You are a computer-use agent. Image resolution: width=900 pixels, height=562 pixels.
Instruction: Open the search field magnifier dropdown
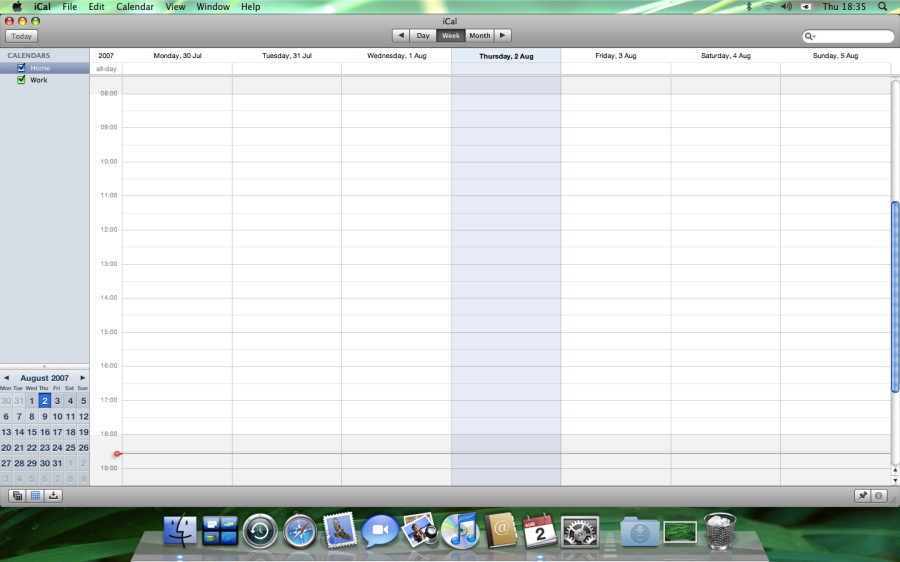coord(810,36)
